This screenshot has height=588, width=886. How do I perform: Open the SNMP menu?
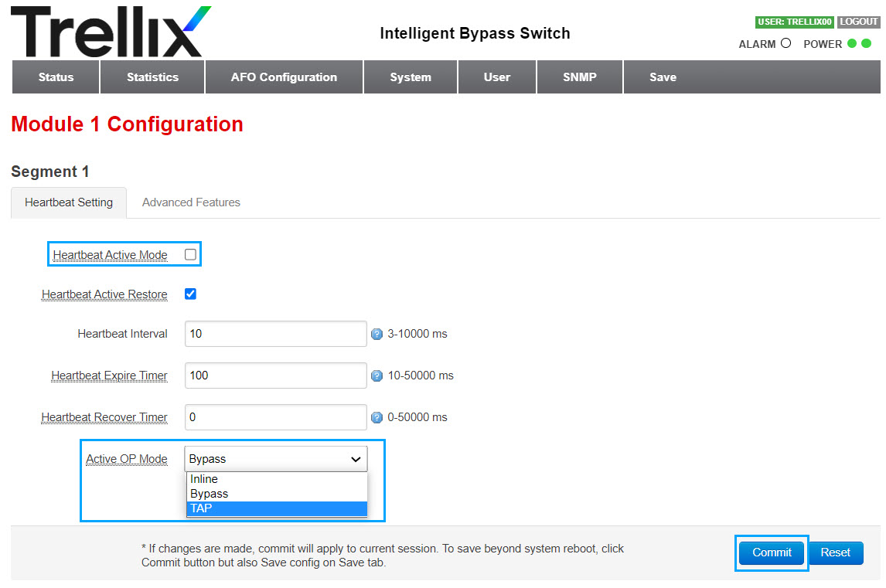click(580, 76)
